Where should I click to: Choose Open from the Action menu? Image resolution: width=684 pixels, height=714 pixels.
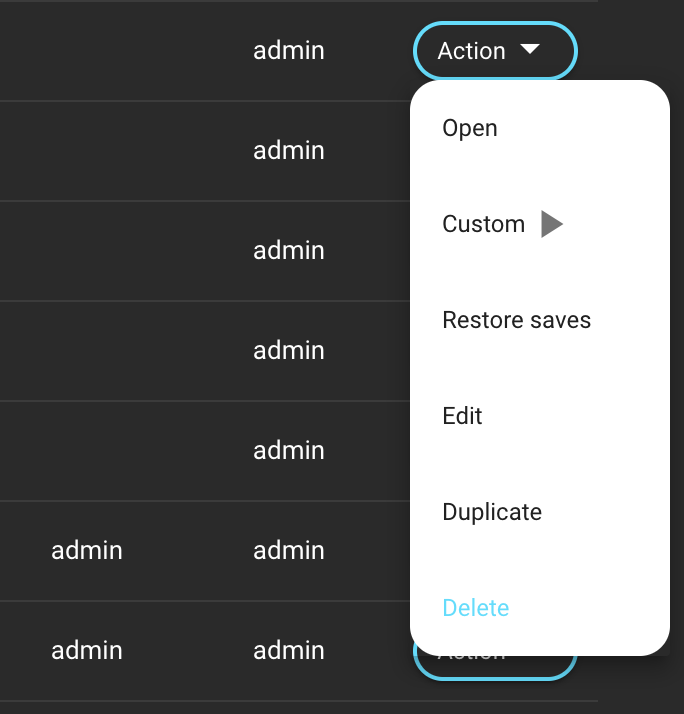pos(470,128)
